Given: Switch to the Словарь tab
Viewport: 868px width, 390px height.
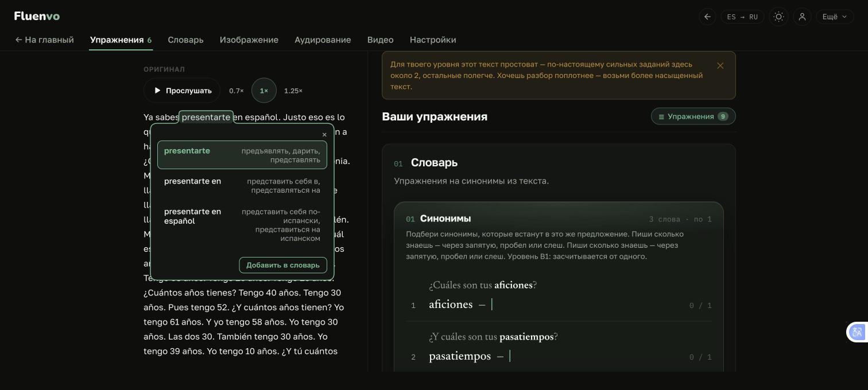Looking at the screenshot, I should 185,40.
